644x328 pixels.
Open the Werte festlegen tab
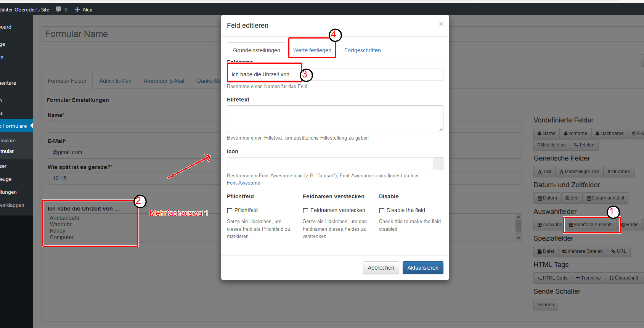click(312, 50)
